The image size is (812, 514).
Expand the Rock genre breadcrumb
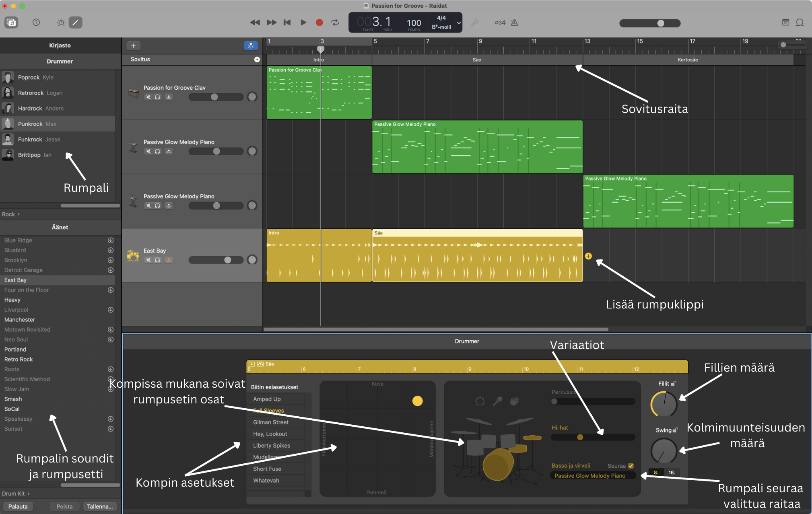11,214
